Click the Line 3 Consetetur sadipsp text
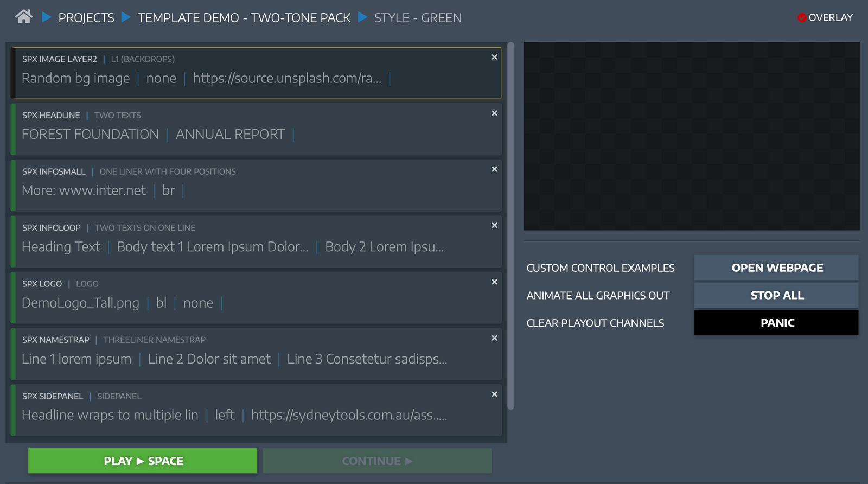Viewport: 868px width, 484px height. pos(367,359)
